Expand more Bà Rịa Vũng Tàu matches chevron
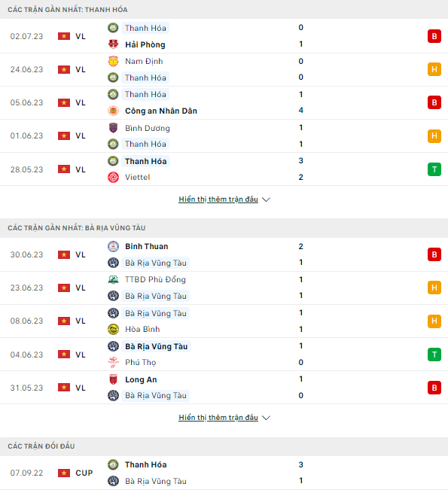Viewport: 448px width, 490px height. coord(266,418)
